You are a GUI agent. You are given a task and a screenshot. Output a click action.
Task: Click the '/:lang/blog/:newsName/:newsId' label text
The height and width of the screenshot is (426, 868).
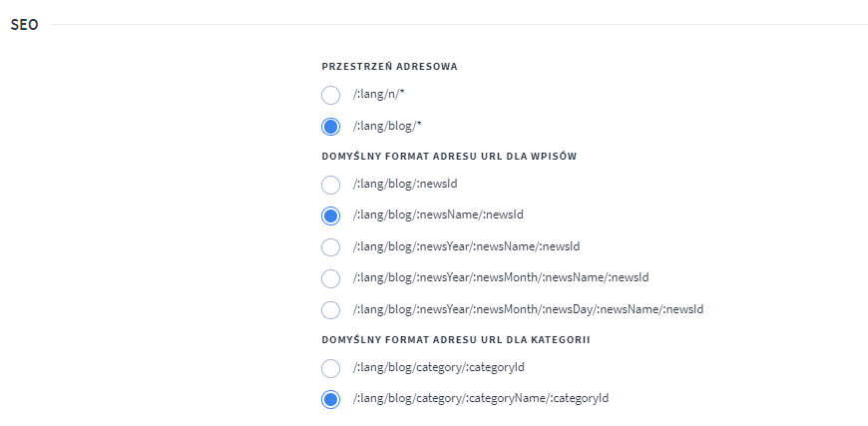point(438,214)
